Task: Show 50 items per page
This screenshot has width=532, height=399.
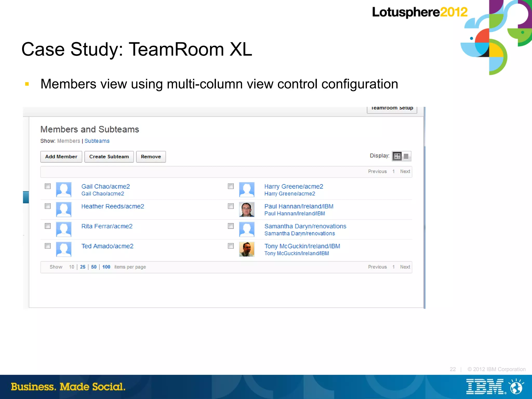Action: tap(94, 267)
